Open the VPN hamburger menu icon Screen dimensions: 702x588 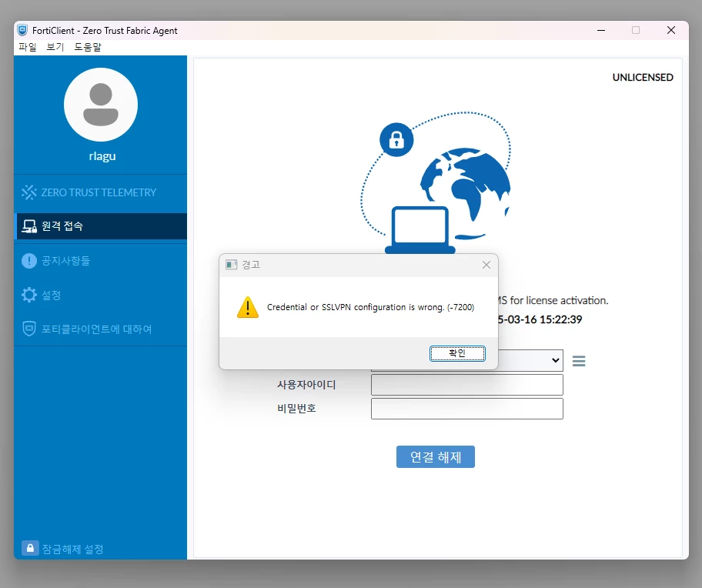point(579,361)
